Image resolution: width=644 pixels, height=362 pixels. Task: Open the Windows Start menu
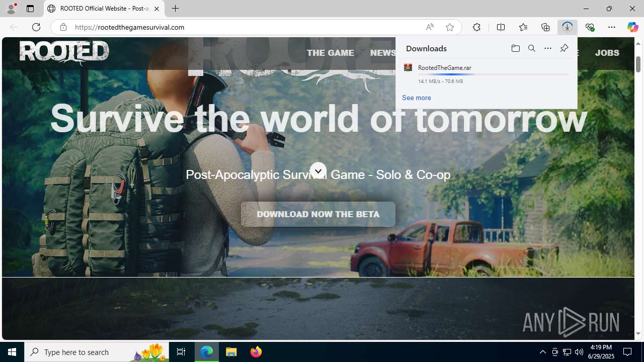pyautogui.click(x=12, y=352)
